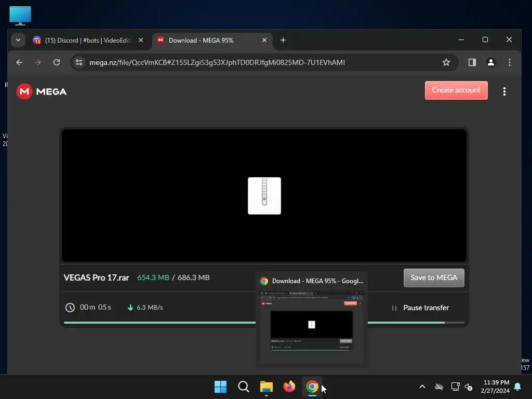Open the Chrome profile menu

(x=490, y=62)
